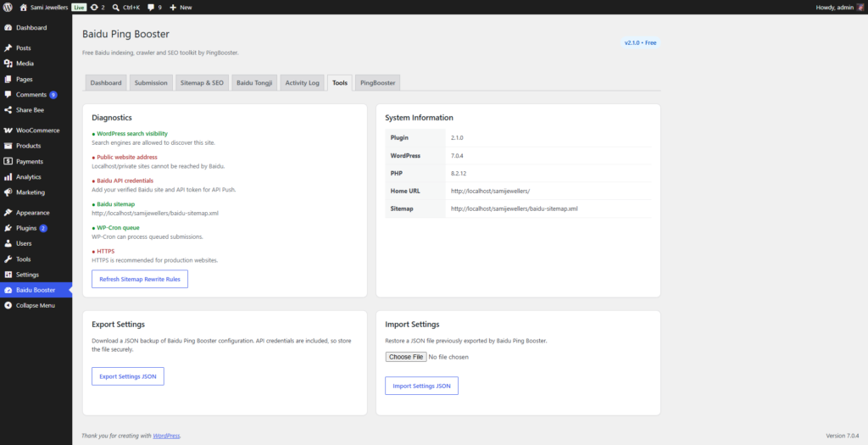Open the updates icon showing 2
The width and height of the screenshot is (868, 445).
click(94, 7)
